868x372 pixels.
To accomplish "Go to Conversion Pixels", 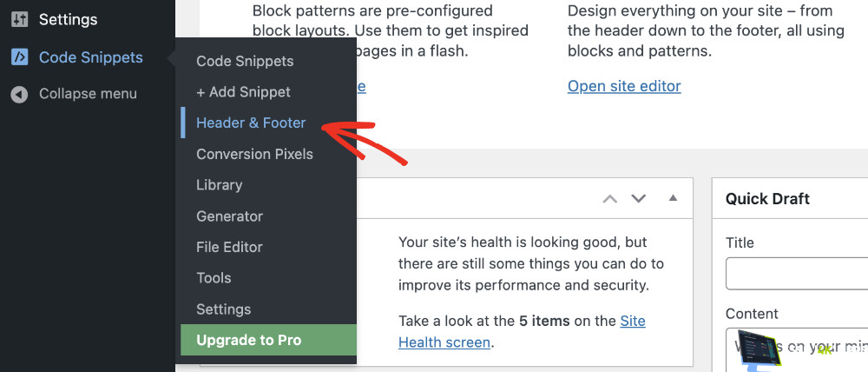I will 254,154.
